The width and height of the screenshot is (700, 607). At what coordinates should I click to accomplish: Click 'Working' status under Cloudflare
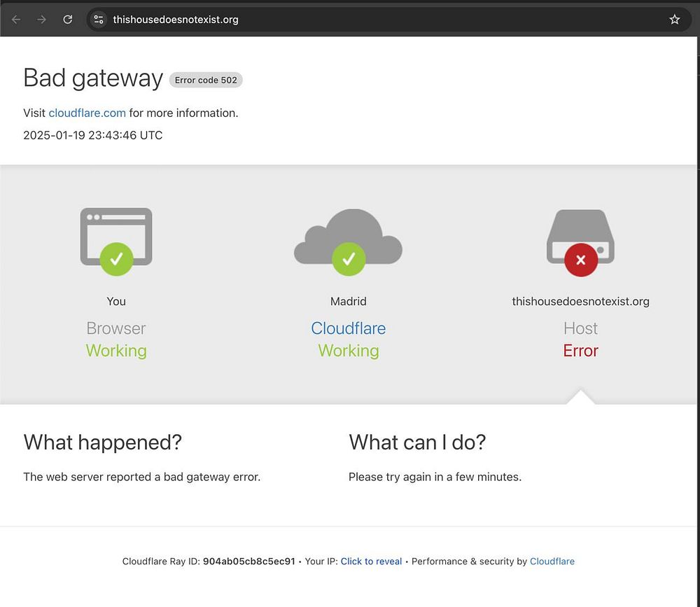(x=348, y=351)
